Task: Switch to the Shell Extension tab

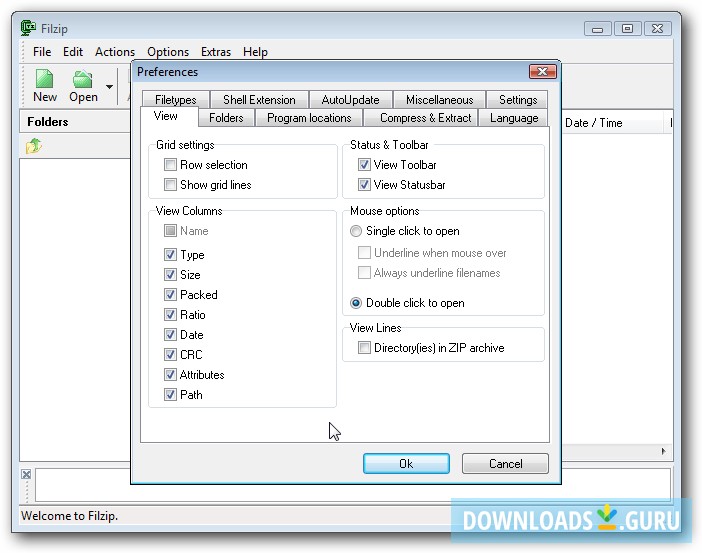Action: (259, 99)
